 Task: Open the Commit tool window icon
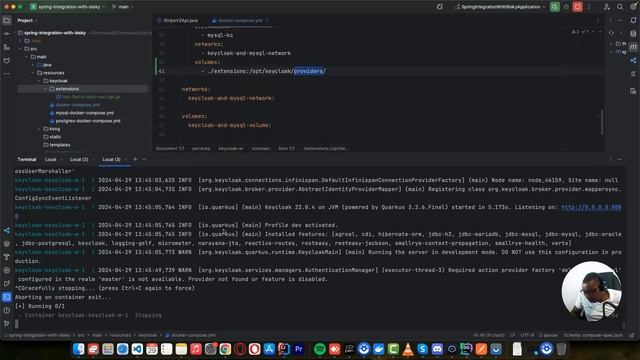[7, 34]
